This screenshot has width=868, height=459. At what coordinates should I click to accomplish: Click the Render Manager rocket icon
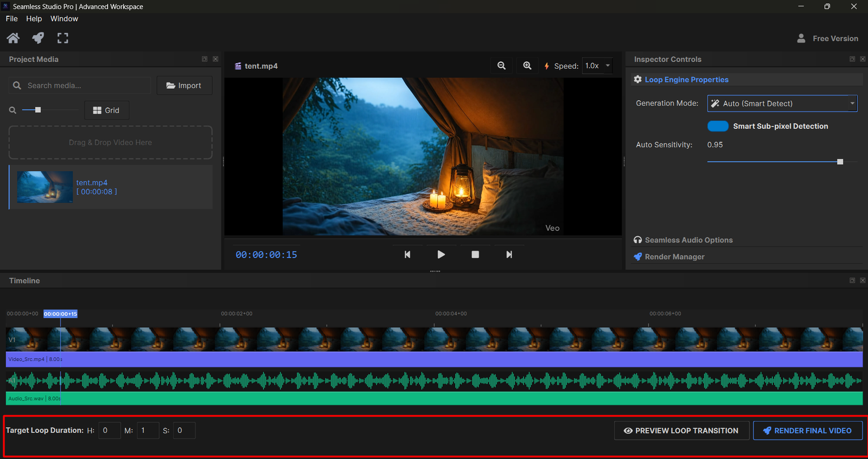pos(638,256)
